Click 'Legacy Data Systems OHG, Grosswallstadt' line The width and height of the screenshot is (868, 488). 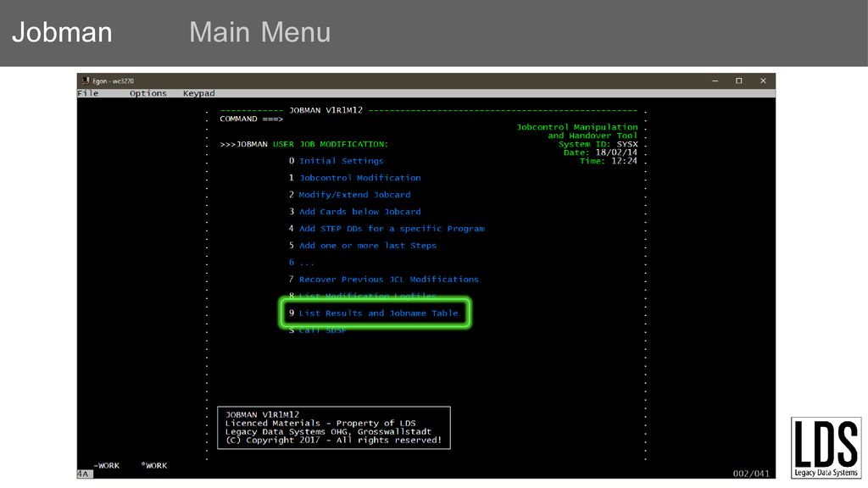pyautogui.click(x=328, y=431)
